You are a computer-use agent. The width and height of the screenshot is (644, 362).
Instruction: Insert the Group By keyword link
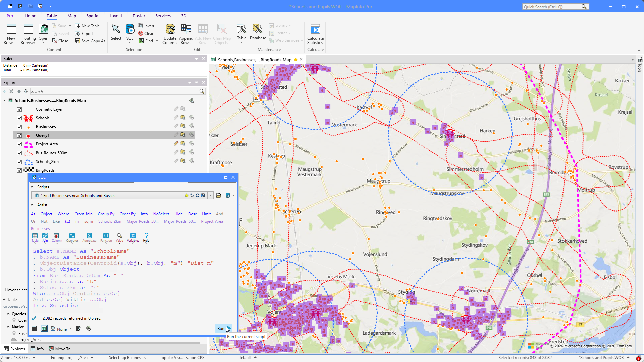click(106, 214)
